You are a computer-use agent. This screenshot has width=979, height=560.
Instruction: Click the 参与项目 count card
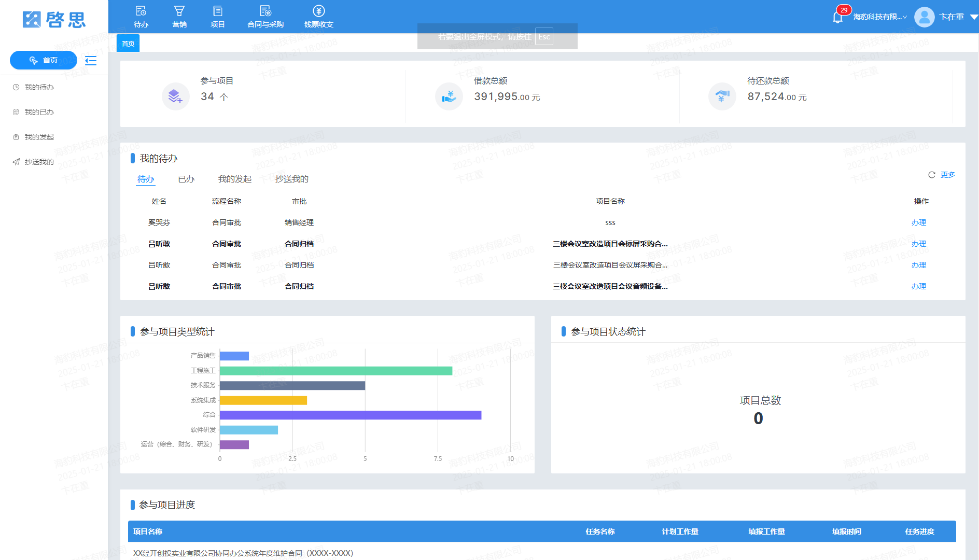pyautogui.click(x=262, y=94)
